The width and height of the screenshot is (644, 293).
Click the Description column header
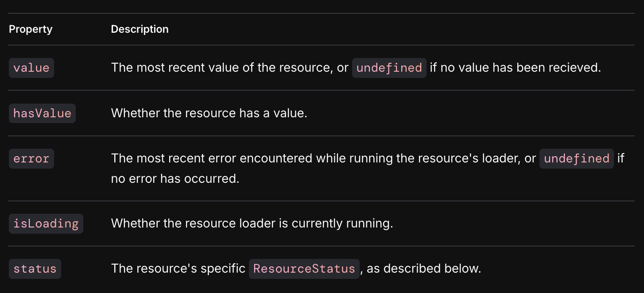tap(140, 29)
